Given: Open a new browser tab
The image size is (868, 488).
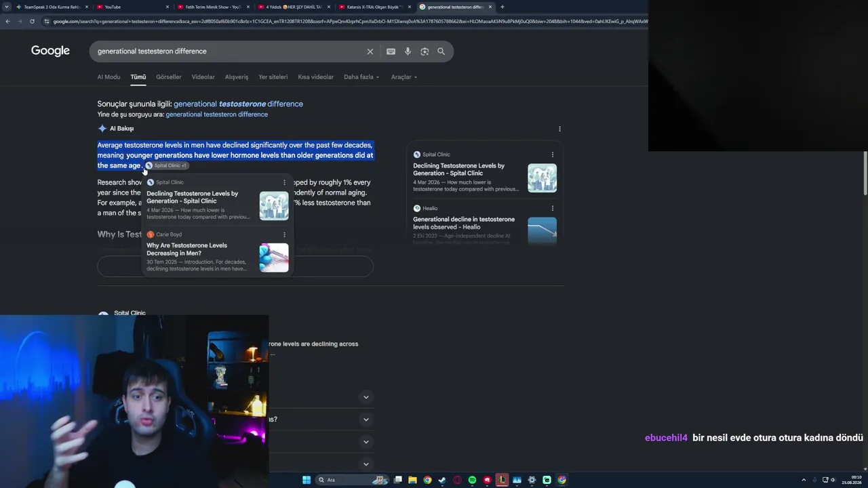Looking at the screenshot, I should (x=502, y=7).
